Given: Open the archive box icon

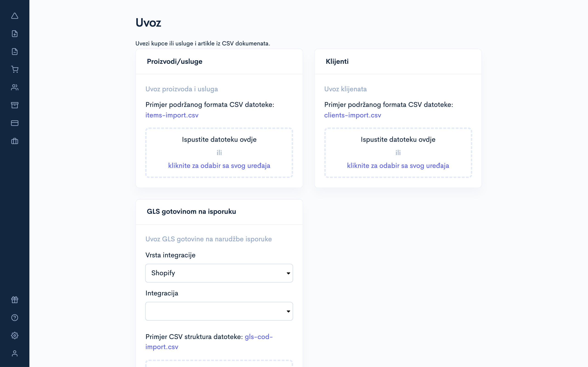Looking at the screenshot, I should click(x=14, y=105).
